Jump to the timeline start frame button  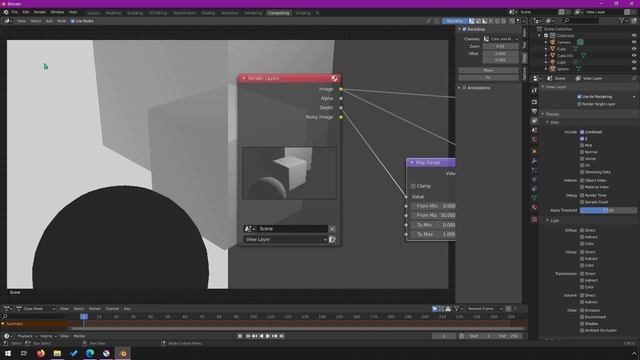click(247, 336)
